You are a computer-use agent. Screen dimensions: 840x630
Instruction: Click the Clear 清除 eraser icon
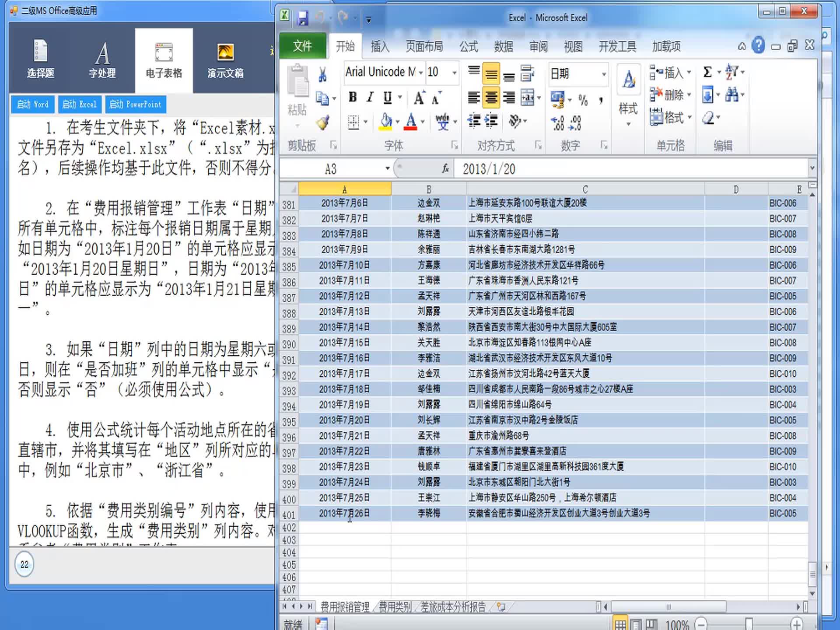coord(708,117)
